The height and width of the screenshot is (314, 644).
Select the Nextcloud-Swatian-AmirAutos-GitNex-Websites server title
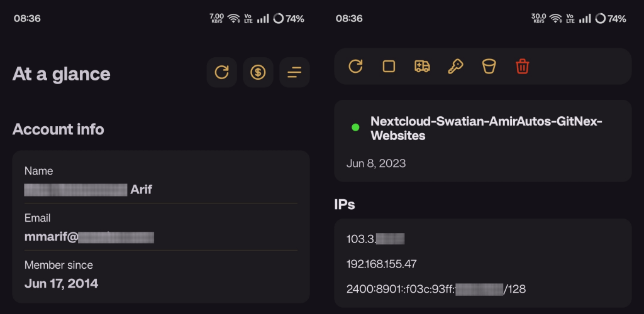[x=486, y=128]
